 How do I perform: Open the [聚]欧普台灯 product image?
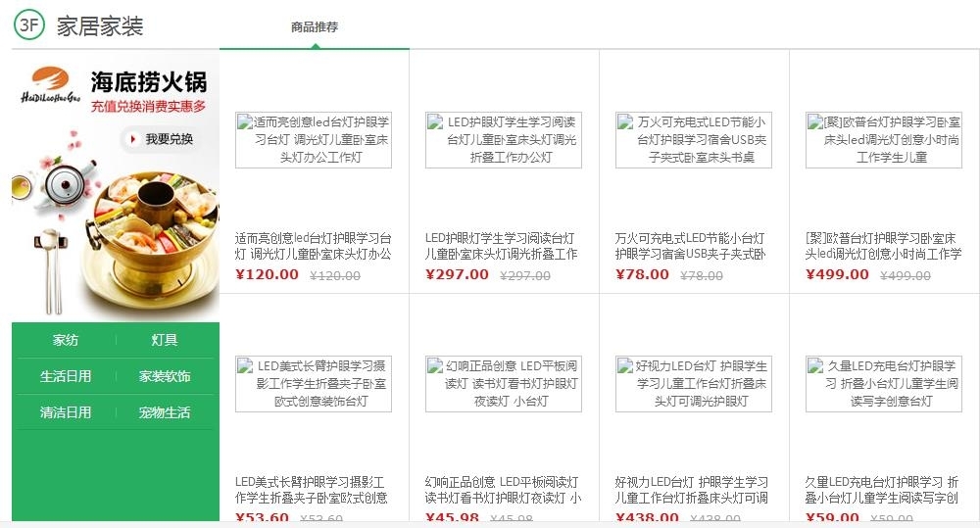point(883,140)
